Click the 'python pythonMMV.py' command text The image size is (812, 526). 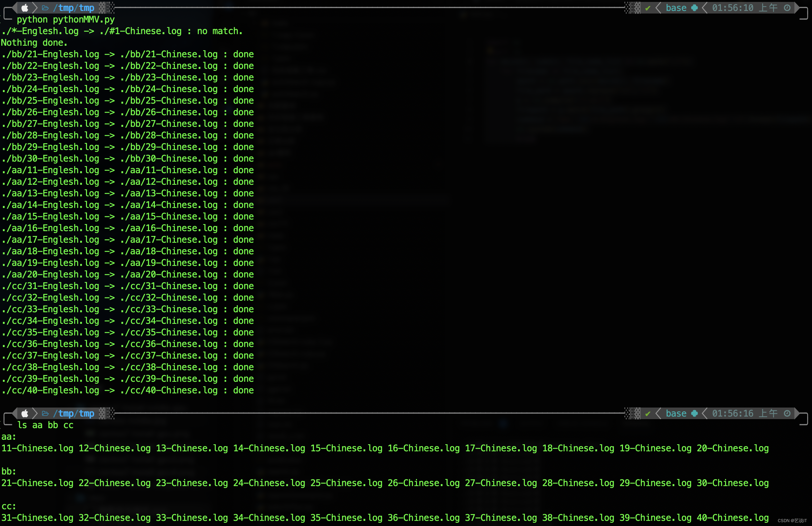[x=65, y=19]
